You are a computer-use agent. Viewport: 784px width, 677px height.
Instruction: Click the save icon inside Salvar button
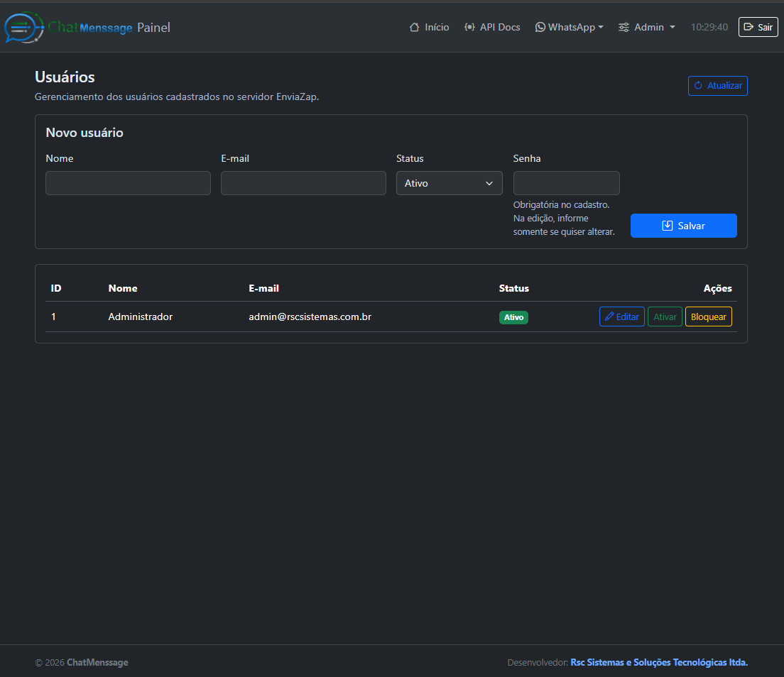668,226
